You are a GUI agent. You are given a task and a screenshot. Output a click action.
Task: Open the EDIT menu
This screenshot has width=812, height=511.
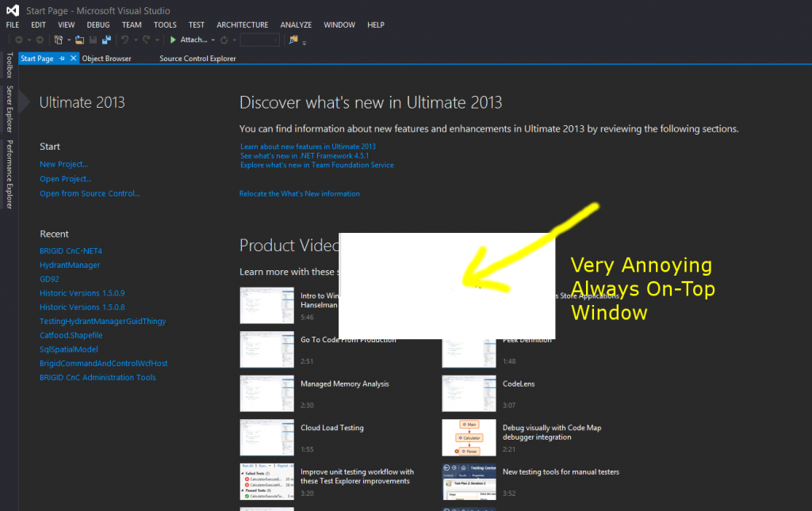click(38, 25)
